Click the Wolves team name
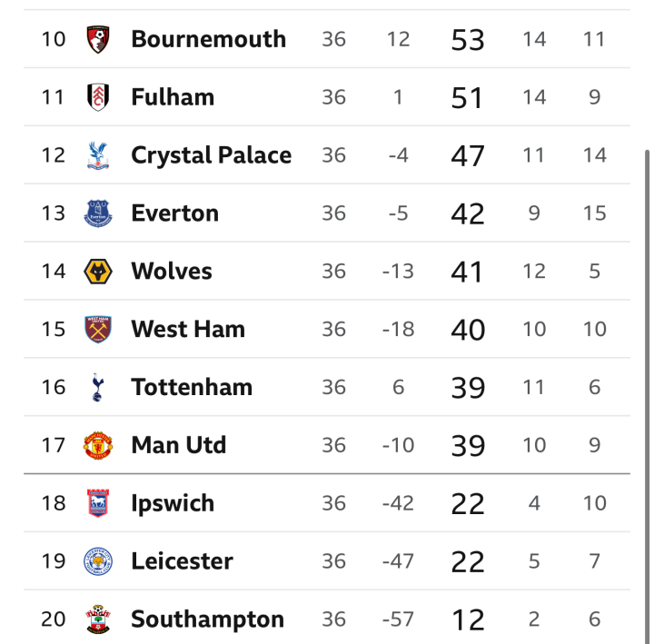This screenshot has height=644, width=654. (x=172, y=271)
